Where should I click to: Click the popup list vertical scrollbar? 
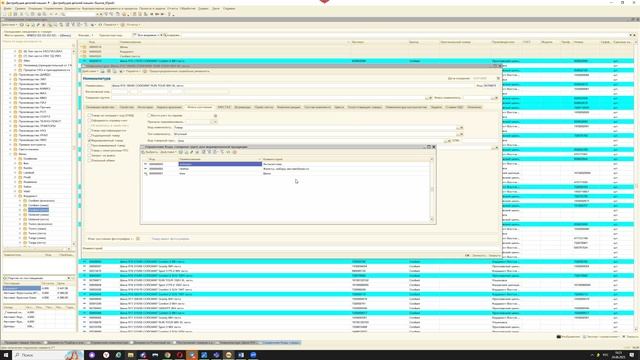(x=432, y=189)
